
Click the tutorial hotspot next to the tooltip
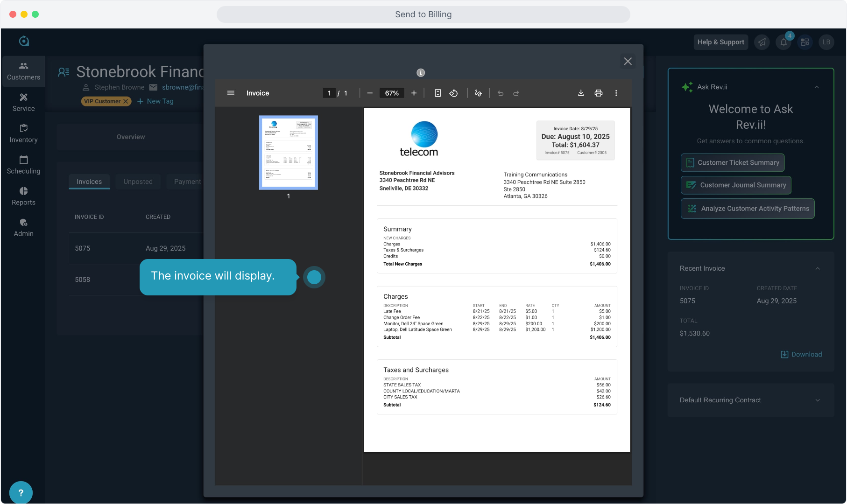pyautogui.click(x=314, y=277)
